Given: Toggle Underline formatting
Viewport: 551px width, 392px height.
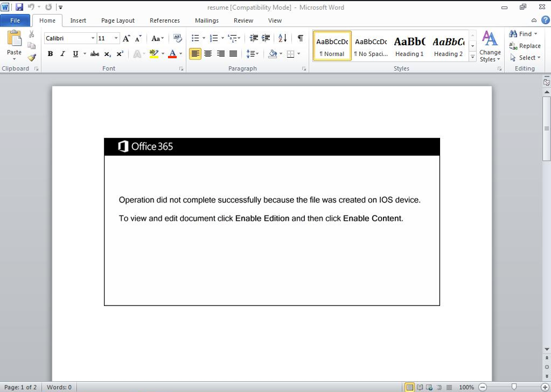Looking at the screenshot, I should click(x=75, y=54).
